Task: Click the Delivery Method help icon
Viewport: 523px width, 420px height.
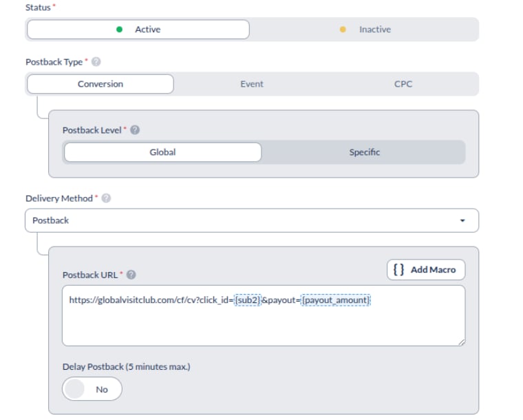Action: point(106,198)
